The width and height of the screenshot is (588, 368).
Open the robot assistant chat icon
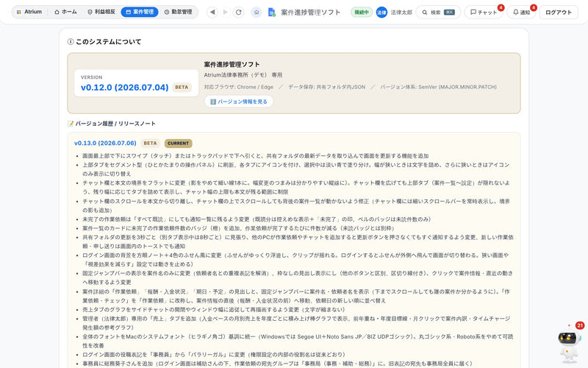pyautogui.click(x=569, y=342)
